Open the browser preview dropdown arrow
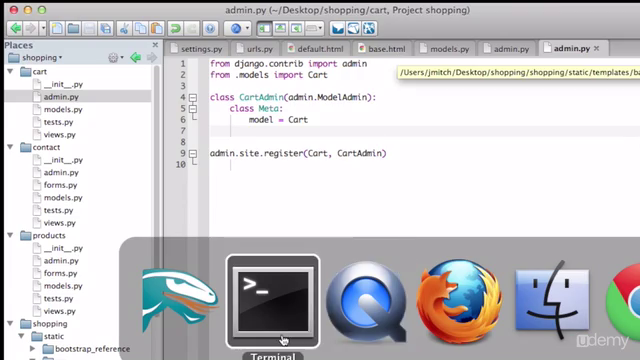 [247, 28]
